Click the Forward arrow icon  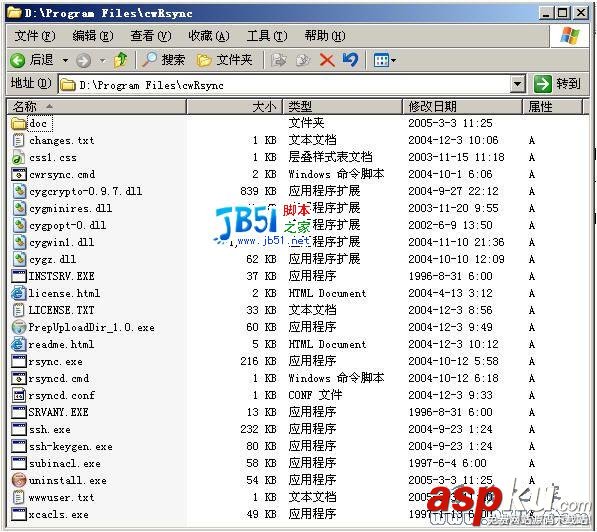pos(83,60)
